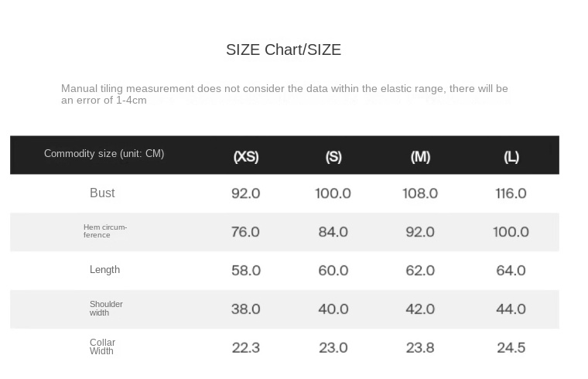588x379 pixels.
Task: Select the L bust value 116.0
Action: 511,193
